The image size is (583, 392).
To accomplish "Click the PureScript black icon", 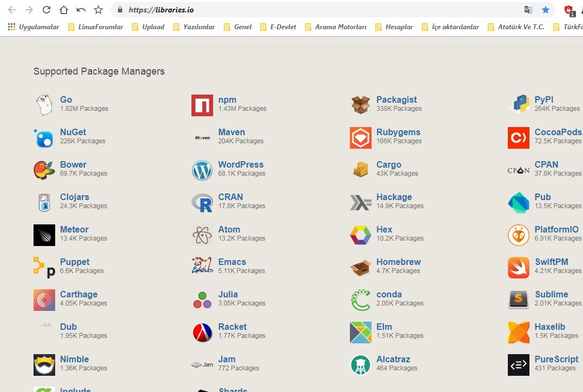I will (519, 365).
